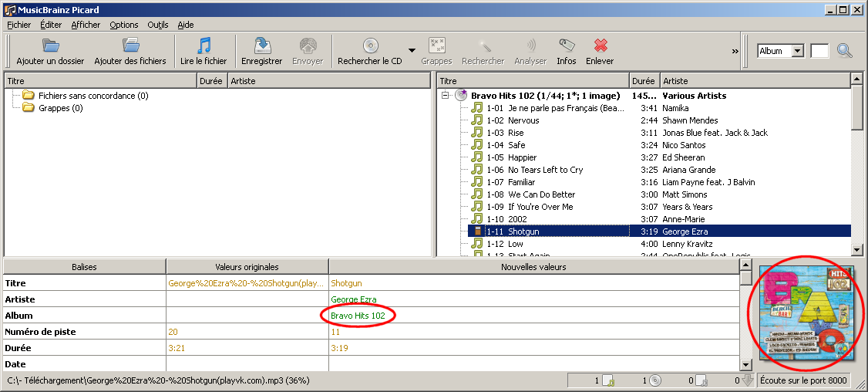Click the Envoyer toolbar icon

pos(308,46)
